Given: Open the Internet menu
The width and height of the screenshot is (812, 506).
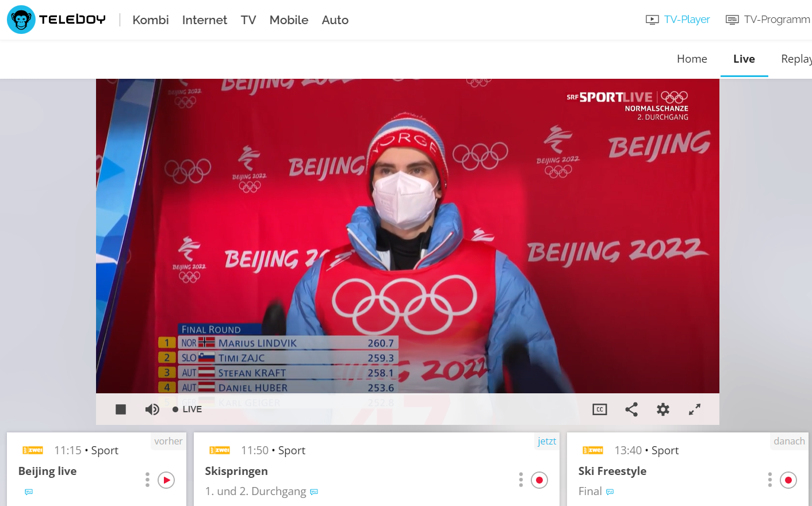Looking at the screenshot, I should 205,20.
